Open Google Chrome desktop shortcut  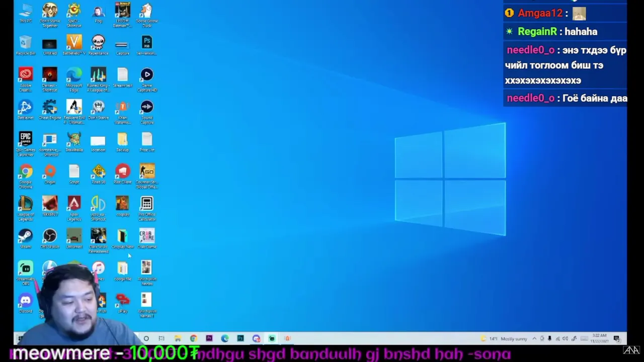click(25, 176)
